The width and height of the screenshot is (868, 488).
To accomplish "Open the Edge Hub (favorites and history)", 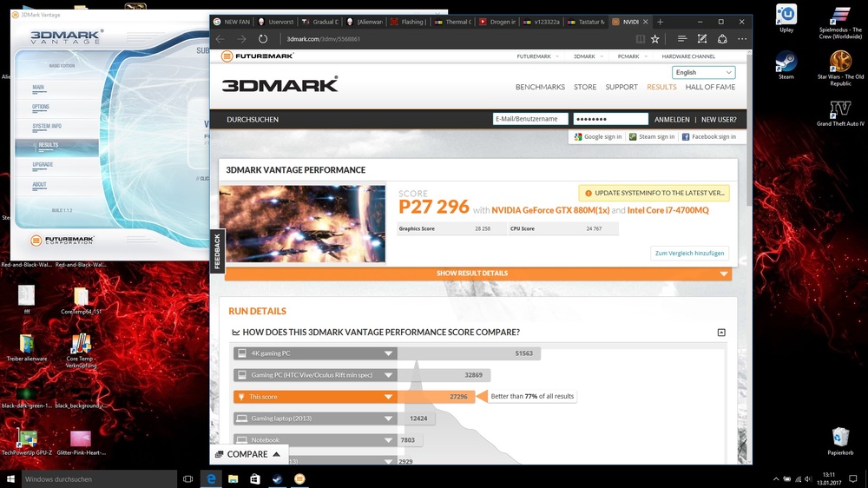I will tap(682, 39).
